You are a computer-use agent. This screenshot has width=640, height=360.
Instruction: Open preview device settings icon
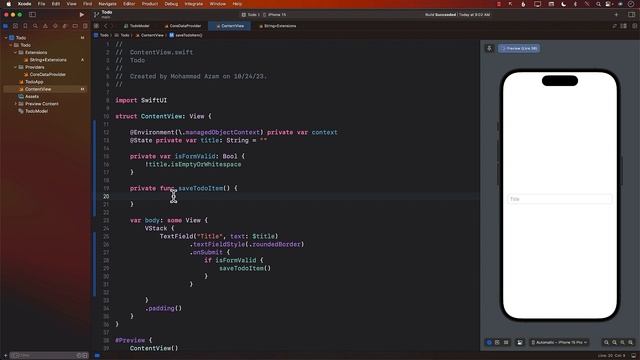[x=520, y=342]
